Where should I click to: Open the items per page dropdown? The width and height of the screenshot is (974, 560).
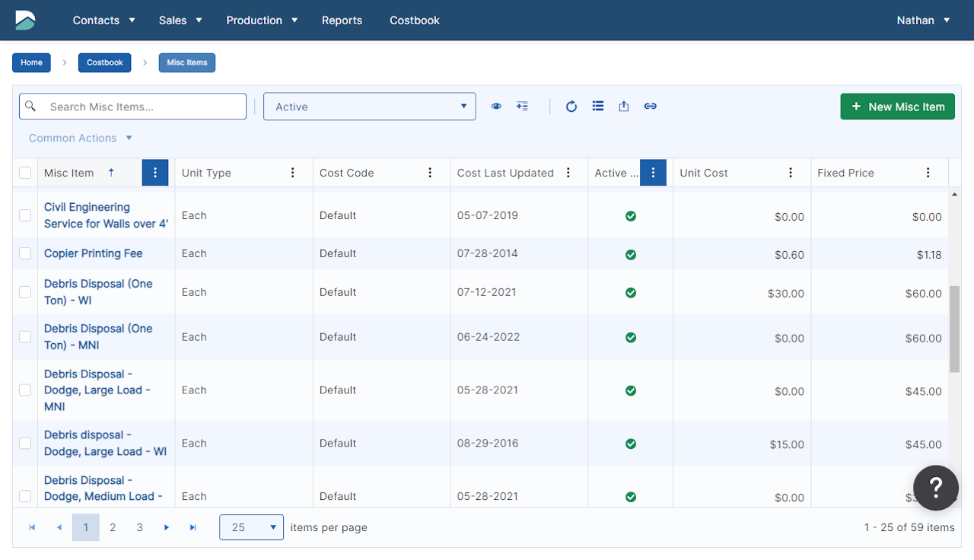coord(251,527)
